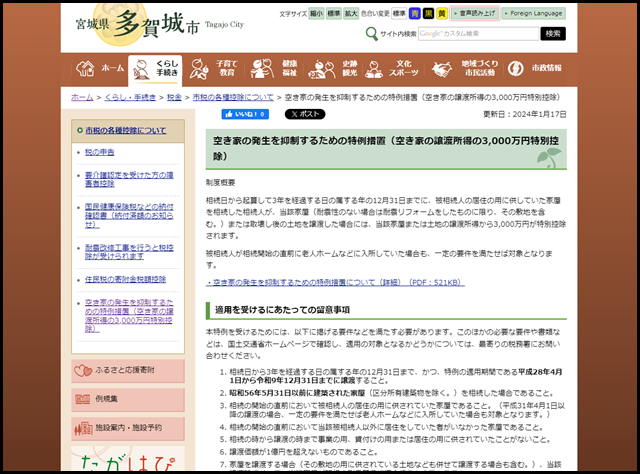Open sidebar 空き家の発生を抑制するための特例措置 link
The width and height of the screenshot is (640, 474).
pos(129,316)
